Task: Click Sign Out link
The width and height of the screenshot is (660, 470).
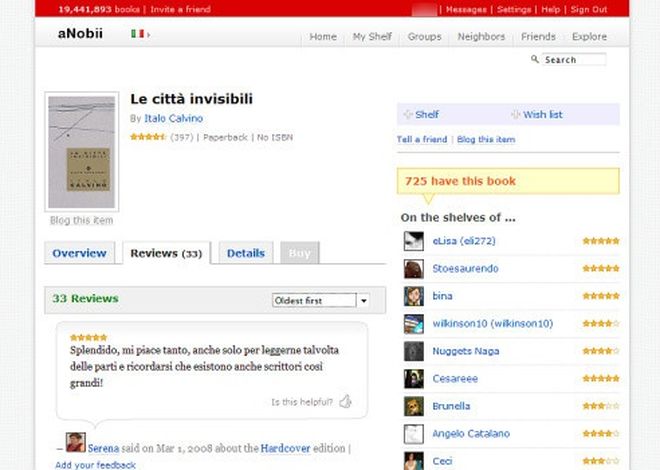Action: [589, 9]
